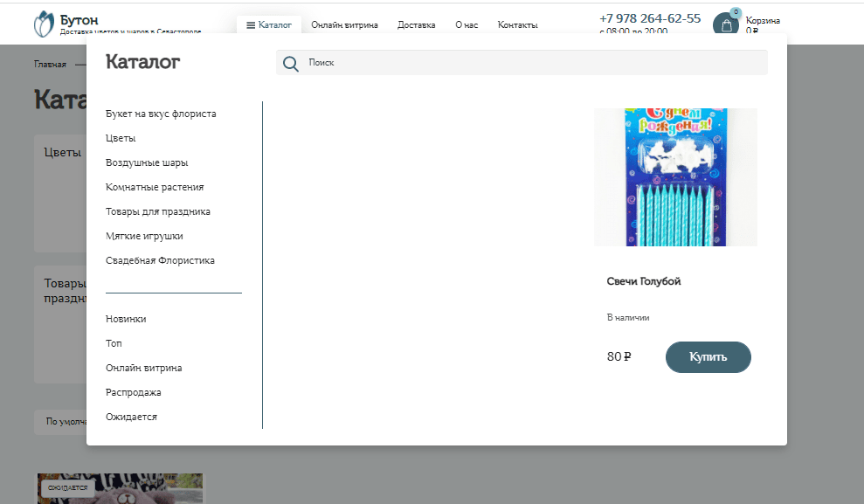The image size is (864, 504).
Task: Click the Бутон tulip logo icon
Action: click(x=44, y=24)
